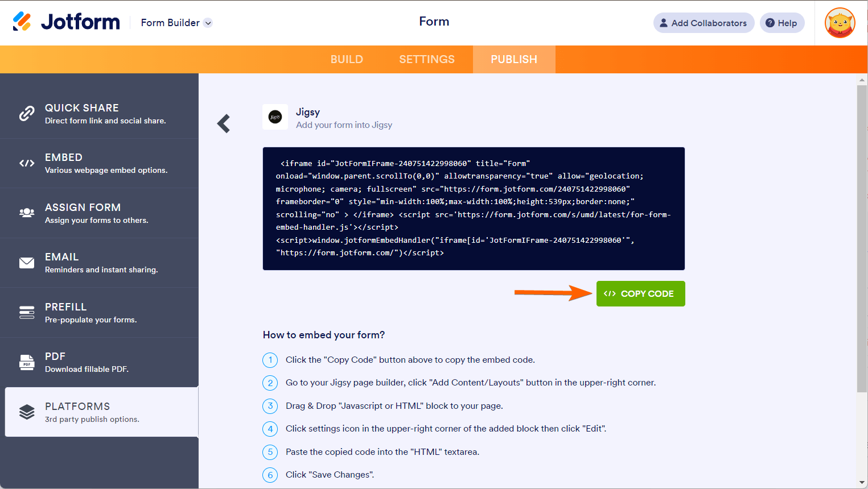Click "Add your form into Jigsy" text
The image size is (868, 489).
point(344,125)
